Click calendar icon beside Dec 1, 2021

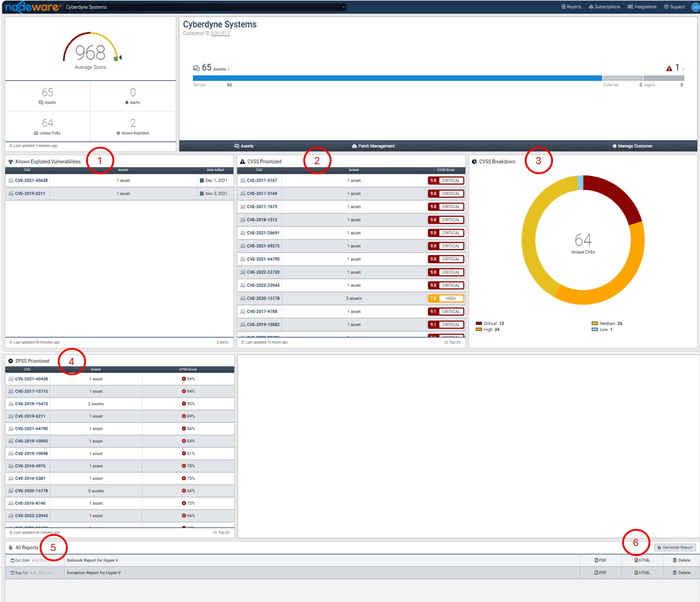[202, 181]
